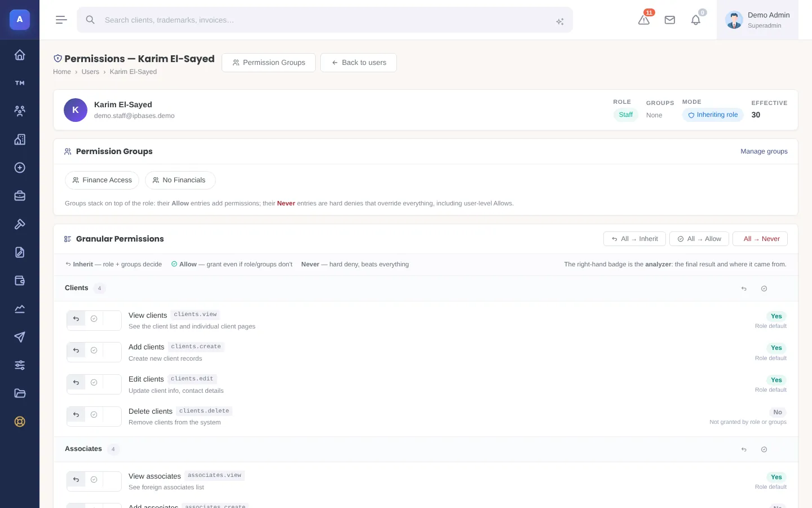This screenshot has width=812, height=508.
Task: Click the clients.edit permission code
Action: click(x=192, y=379)
